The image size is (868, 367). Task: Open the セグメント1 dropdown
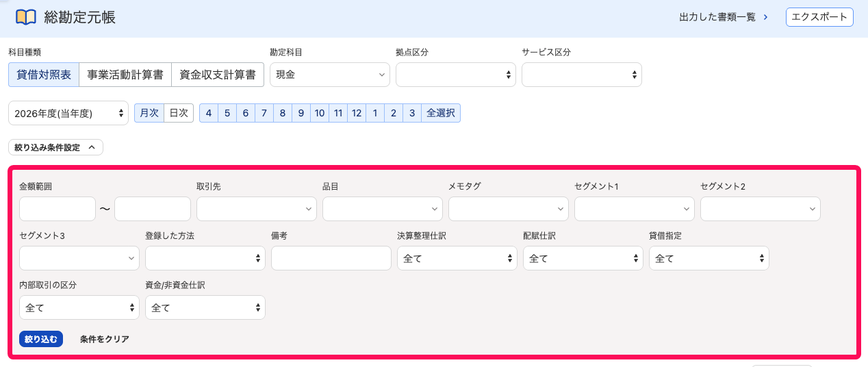point(635,209)
